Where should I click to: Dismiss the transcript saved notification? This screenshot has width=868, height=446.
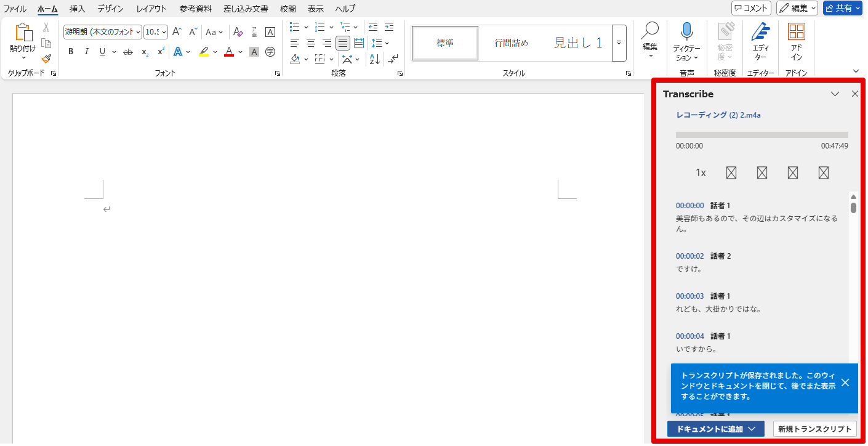[845, 383]
